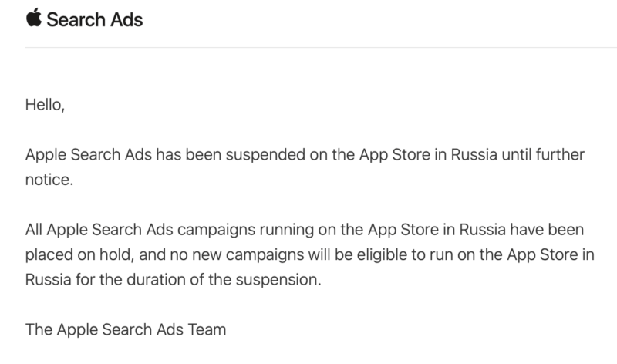The width and height of the screenshot is (617, 364).
Task: Click the word notice ending first paragraph
Action: (x=49, y=180)
